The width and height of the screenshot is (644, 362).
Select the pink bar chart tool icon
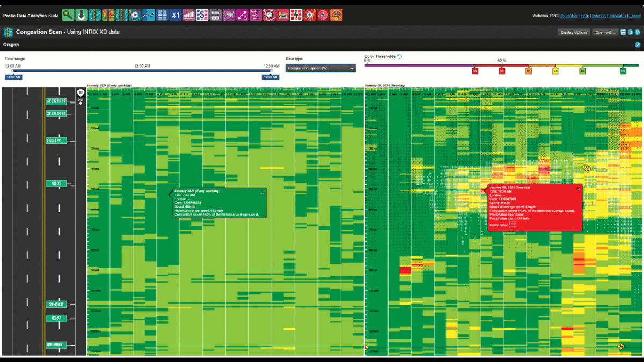[189, 15]
